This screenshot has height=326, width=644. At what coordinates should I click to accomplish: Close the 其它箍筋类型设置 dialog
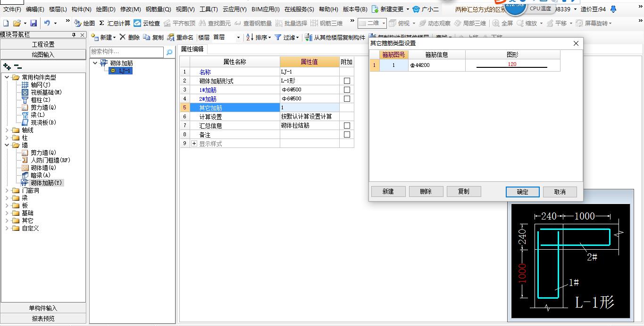coord(576,43)
